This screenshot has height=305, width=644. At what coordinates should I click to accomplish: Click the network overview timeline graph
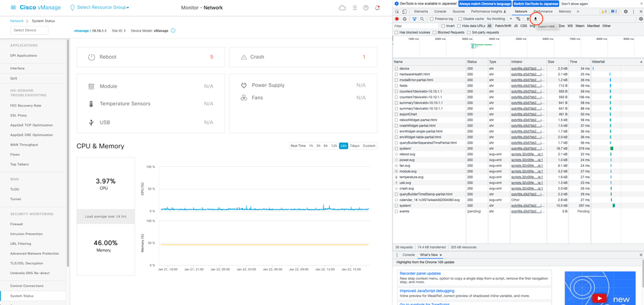[518, 46]
